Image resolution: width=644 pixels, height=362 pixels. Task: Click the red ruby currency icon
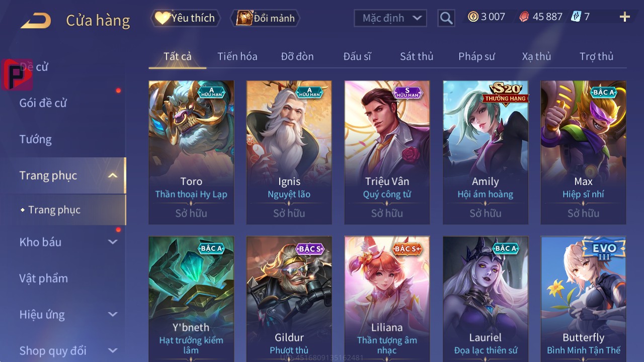pos(524,17)
